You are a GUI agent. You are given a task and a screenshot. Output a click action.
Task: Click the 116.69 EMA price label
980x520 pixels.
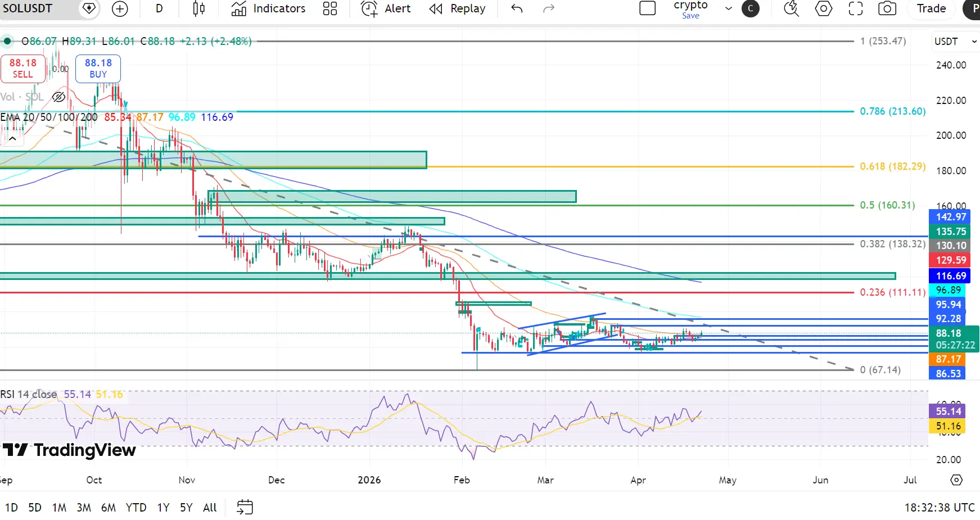tap(950, 276)
